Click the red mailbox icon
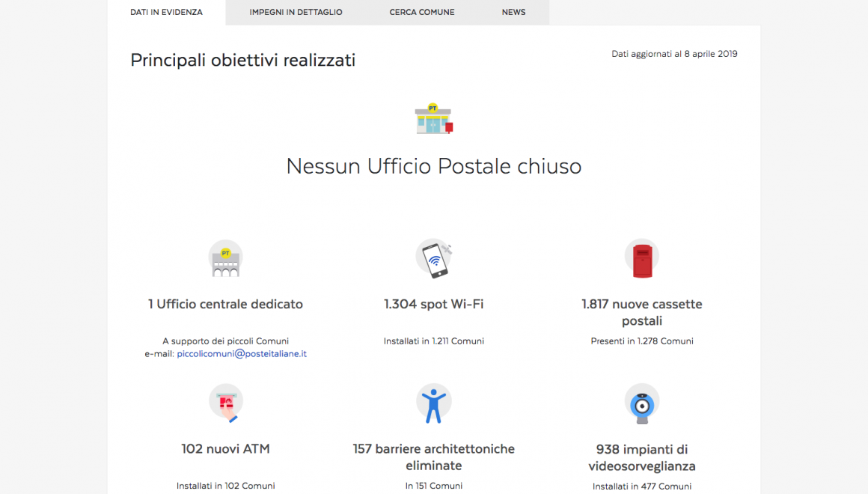 [642, 259]
